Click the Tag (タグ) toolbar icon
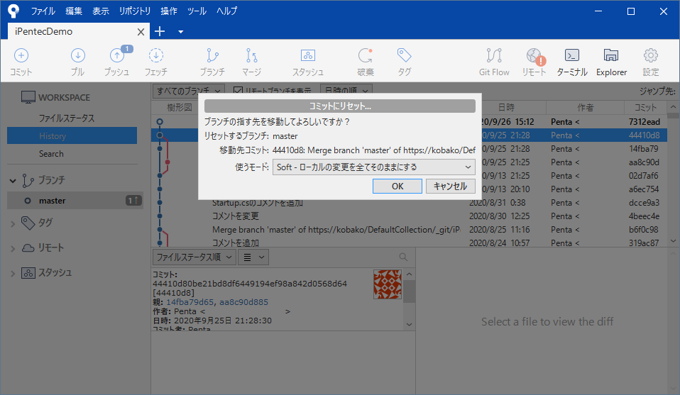The height and width of the screenshot is (395, 680). (404, 55)
